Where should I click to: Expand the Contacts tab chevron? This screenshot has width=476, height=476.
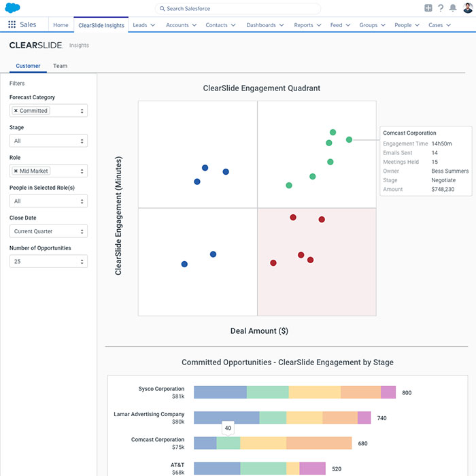(233, 25)
